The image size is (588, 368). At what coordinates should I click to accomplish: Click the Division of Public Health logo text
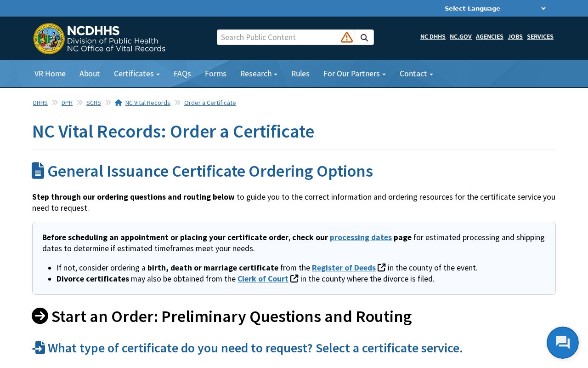click(x=113, y=41)
